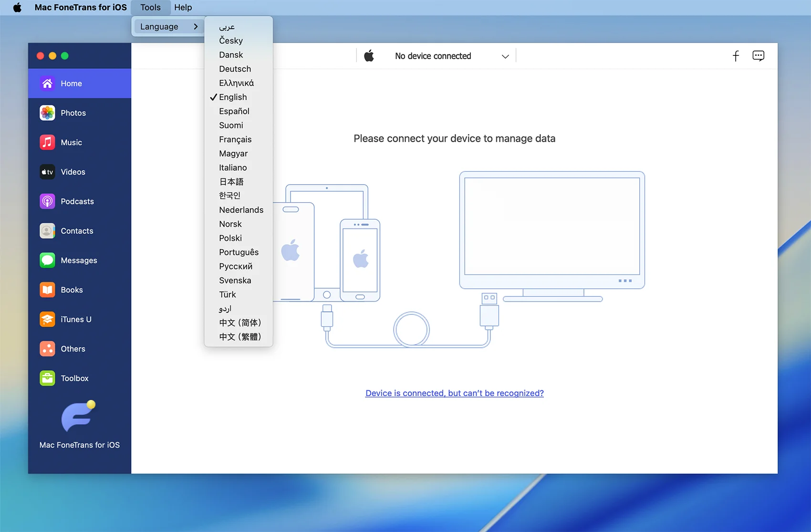Open the Toolbox icon
This screenshot has width=811, height=532.
tap(47, 378)
